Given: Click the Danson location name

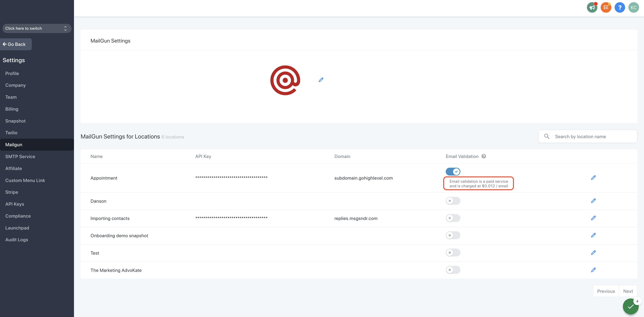Looking at the screenshot, I should tap(98, 201).
